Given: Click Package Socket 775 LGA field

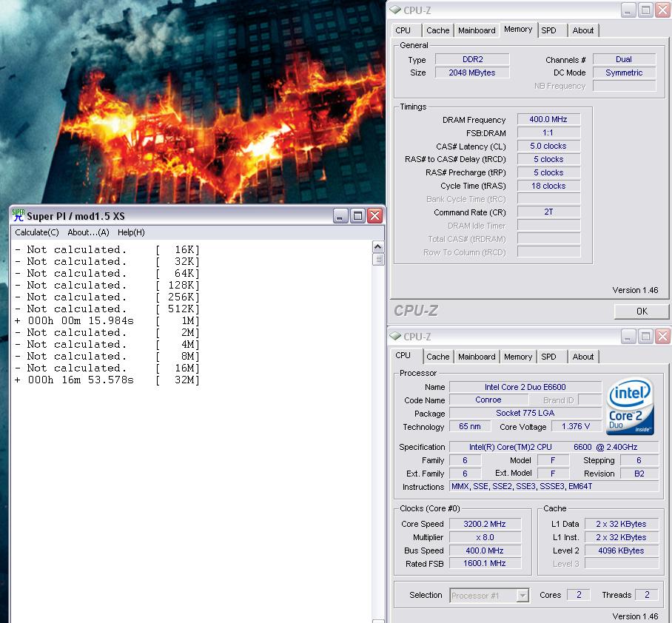Looking at the screenshot, I should [x=525, y=413].
